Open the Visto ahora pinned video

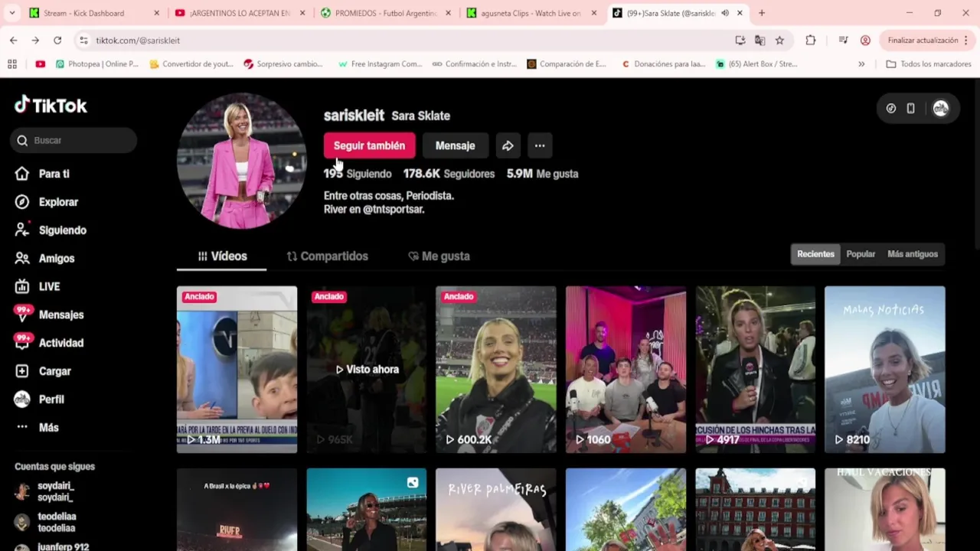(x=366, y=370)
